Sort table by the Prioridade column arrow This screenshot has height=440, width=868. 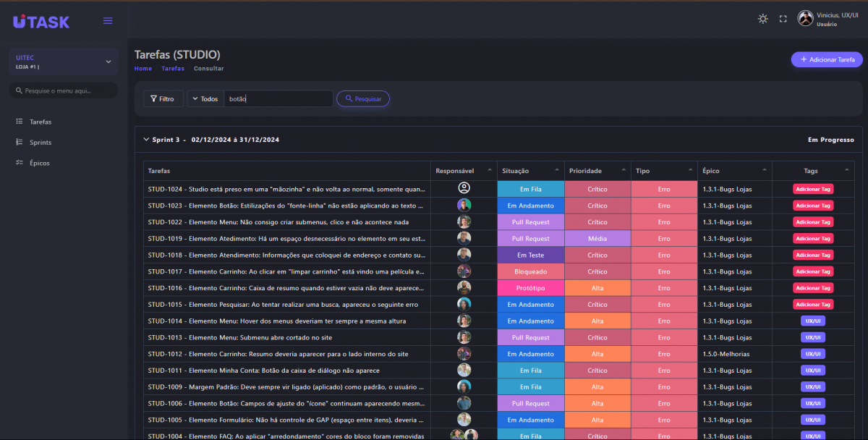pos(624,171)
